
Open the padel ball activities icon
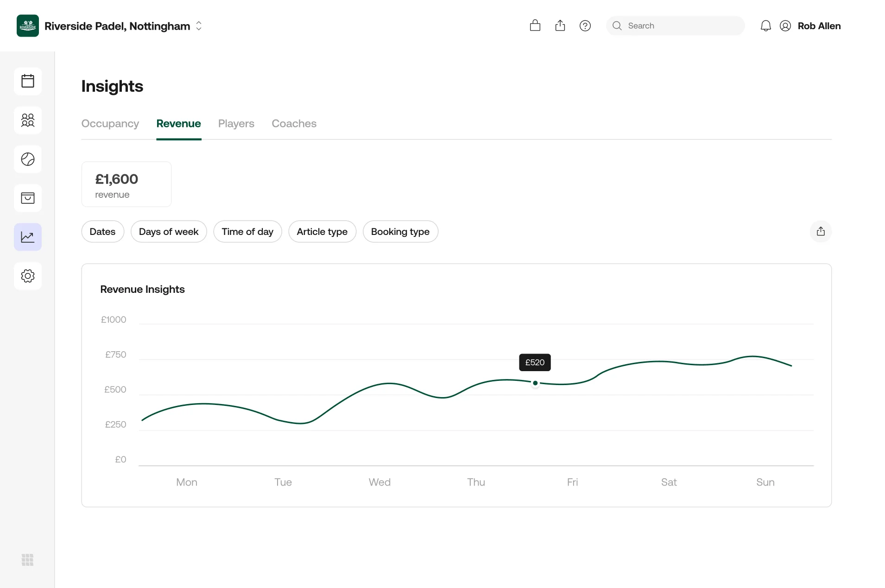(28, 159)
